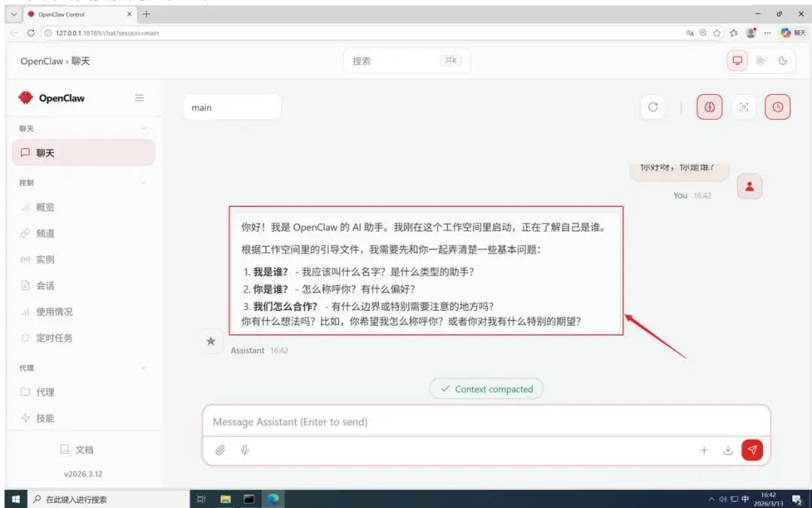Click the OpenClaw red logo icon
Image resolution: width=812 pixels, height=508 pixels.
(x=26, y=97)
